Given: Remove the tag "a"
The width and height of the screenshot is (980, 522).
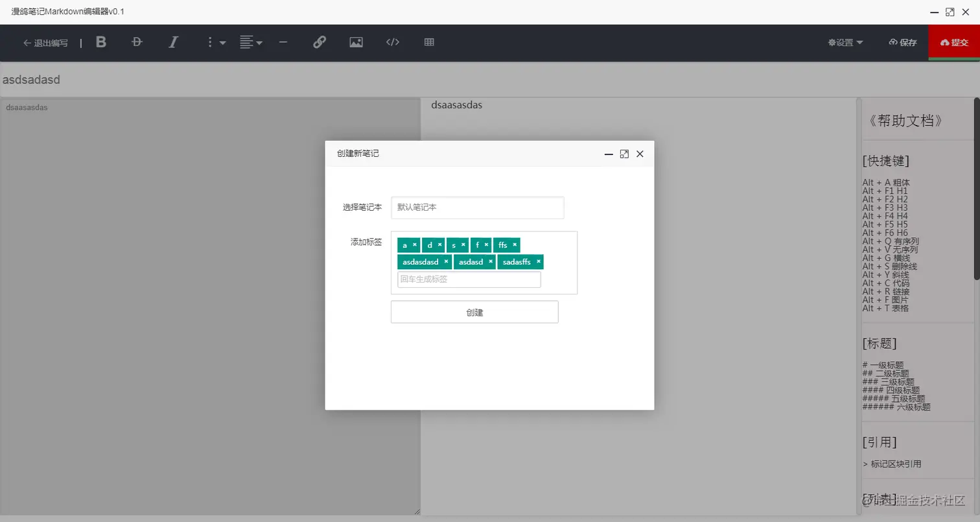Looking at the screenshot, I should [415, 244].
